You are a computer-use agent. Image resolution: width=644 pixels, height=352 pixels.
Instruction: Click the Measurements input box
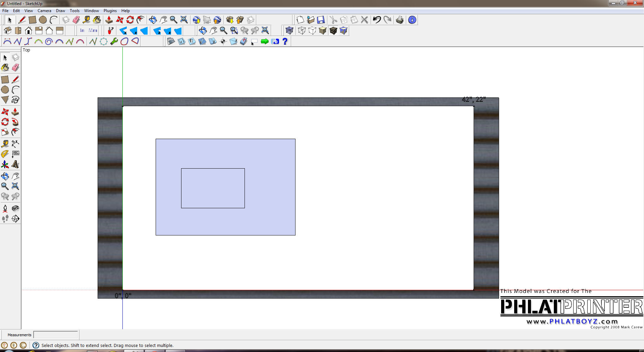click(56, 335)
